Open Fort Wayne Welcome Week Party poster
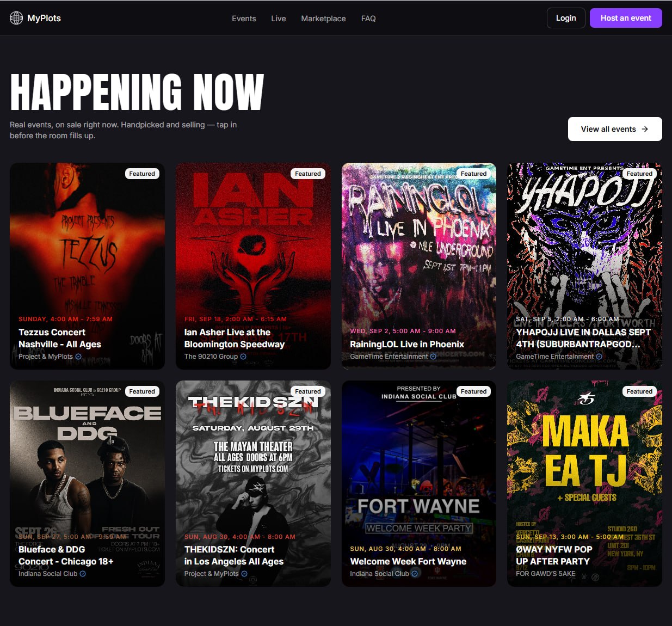The image size is (672, 626). (x=419, y=483)
